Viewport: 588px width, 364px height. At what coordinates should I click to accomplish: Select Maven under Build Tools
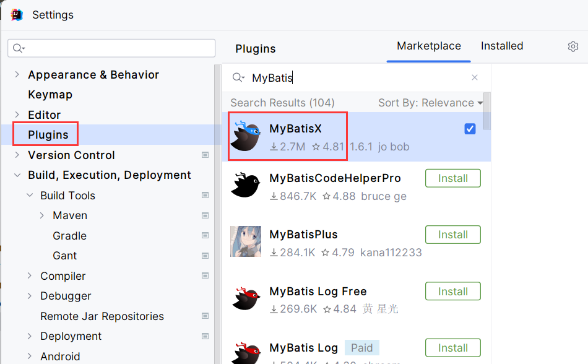pyautogui.click(x=69, y=215)
